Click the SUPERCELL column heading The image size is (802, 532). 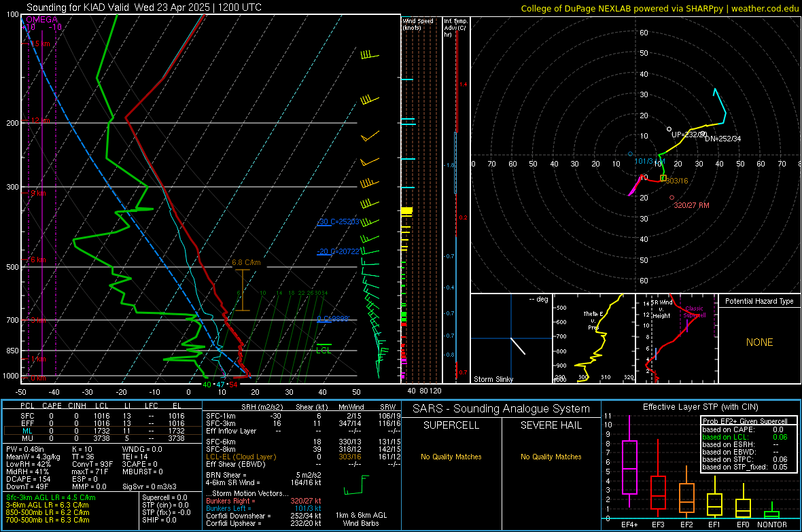pos(451,425)
